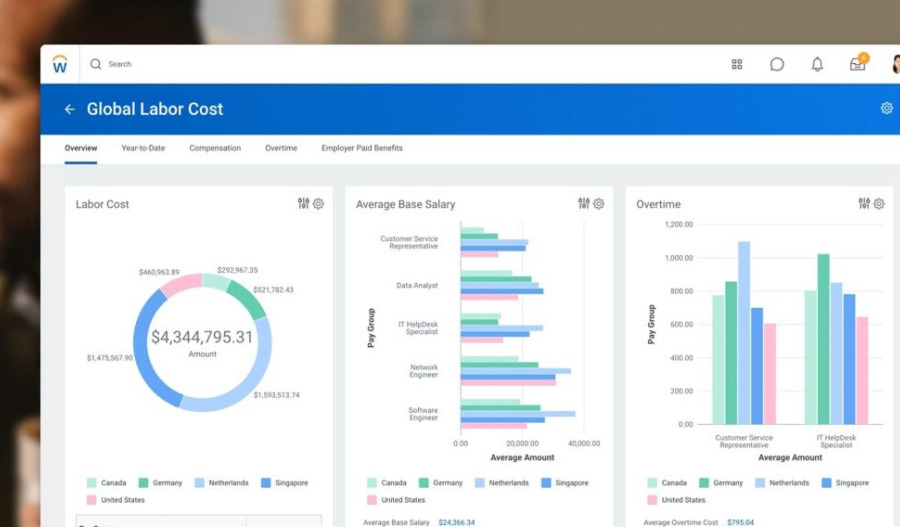This screenshot has width=900, height=527.
Task: Click the Workday logo home icon
Action: point(60,64)
